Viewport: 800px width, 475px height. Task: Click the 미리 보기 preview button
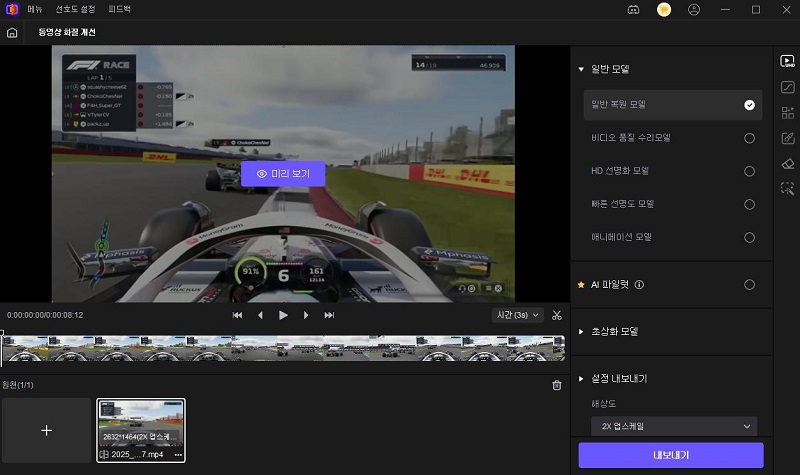coord(283,174)
